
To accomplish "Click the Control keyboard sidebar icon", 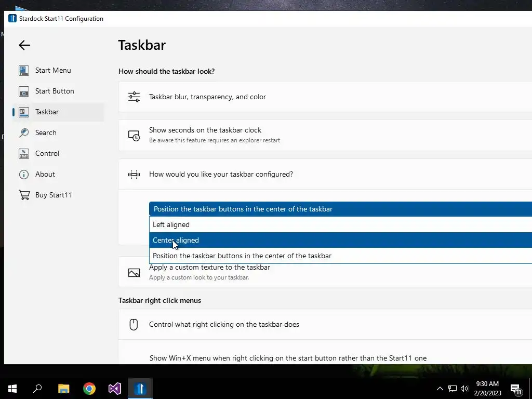I will 24,153.
